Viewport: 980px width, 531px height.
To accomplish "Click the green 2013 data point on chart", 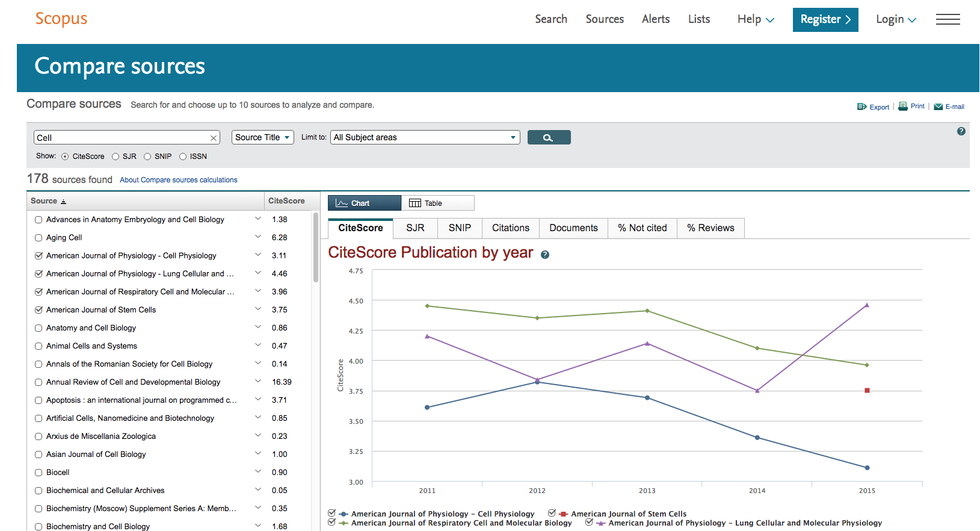I will click(647, 311).
